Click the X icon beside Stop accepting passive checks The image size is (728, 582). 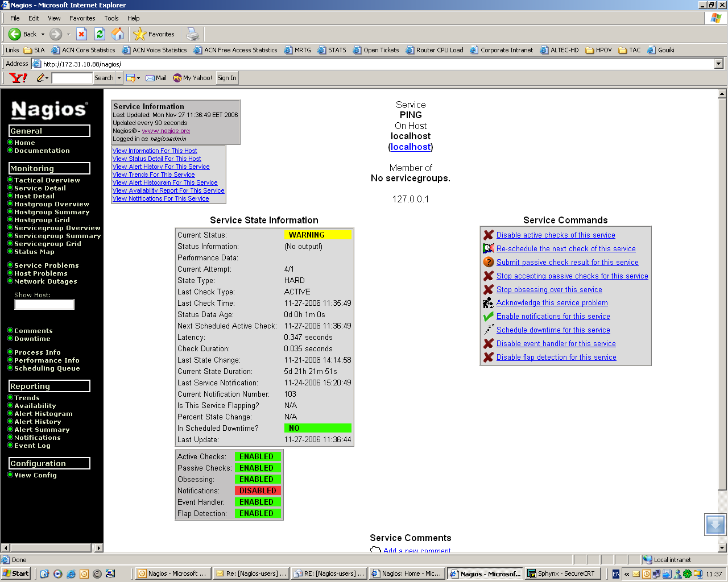(x=488, y=276)
